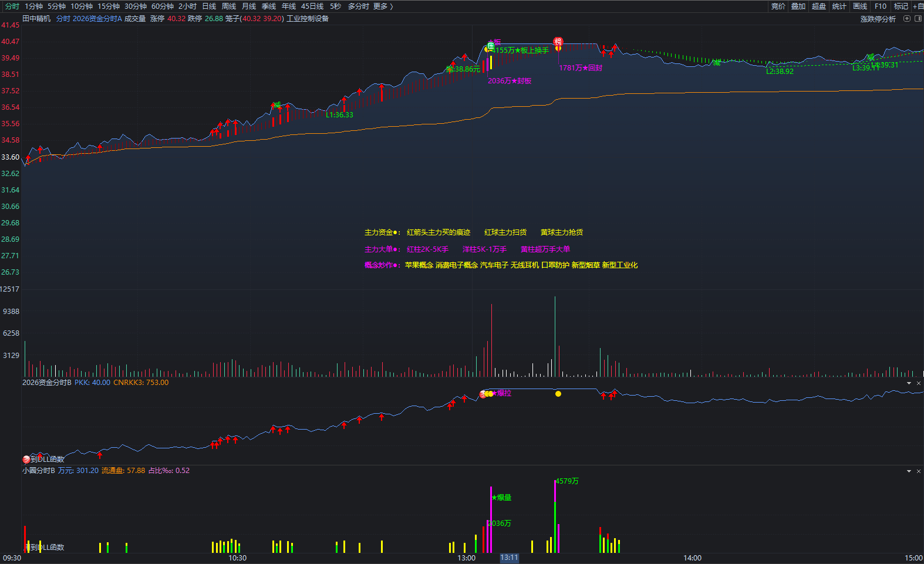Choose the 30分钟 chart period

pos(136,6)
